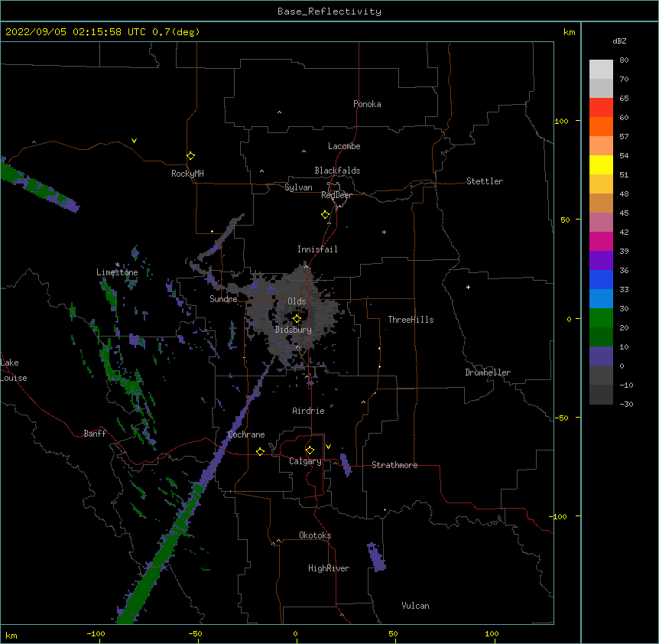
Task: Select the yellow diamond marker south of RedDeer
Action: pyautogui.click(x=325, y=215)
